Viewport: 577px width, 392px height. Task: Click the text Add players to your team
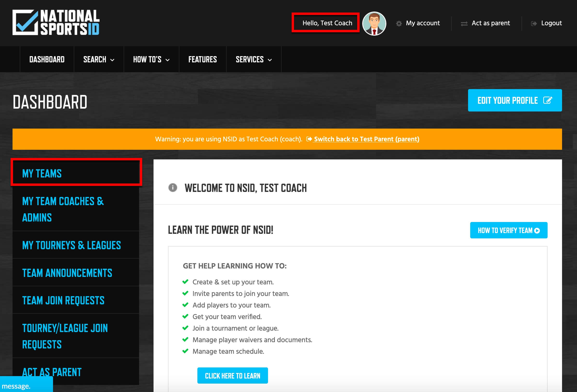click(x=232, y=305)
